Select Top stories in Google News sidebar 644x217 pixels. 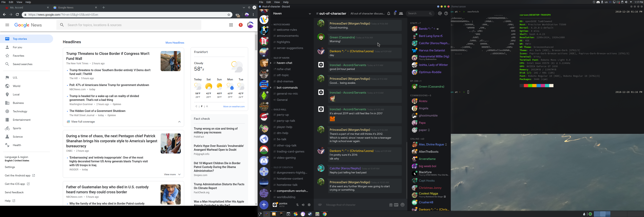pos(27,39)
